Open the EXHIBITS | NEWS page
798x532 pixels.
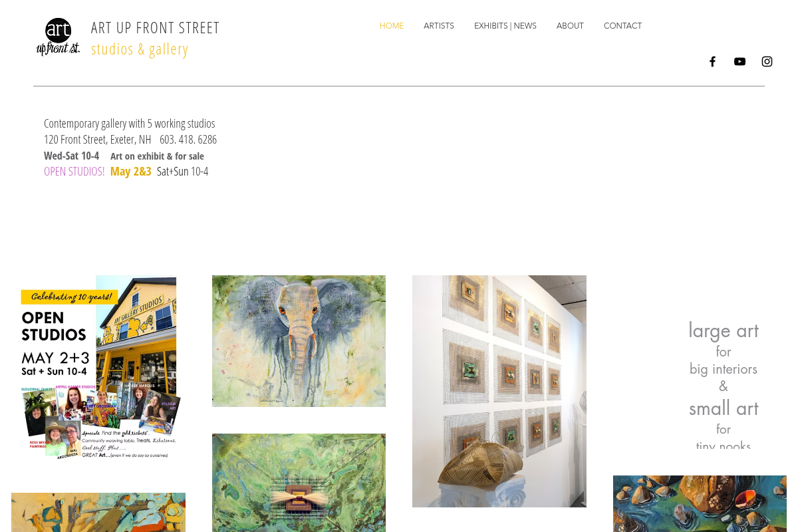[x=505, y=26]
